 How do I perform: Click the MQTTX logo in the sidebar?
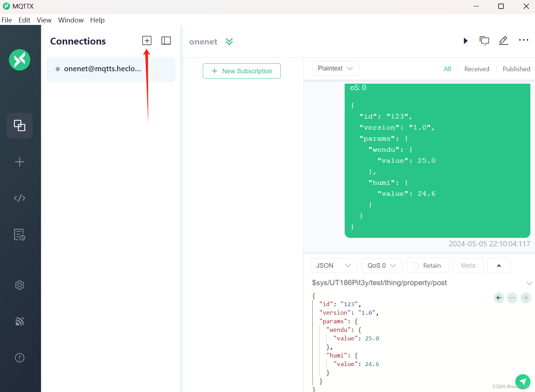20,59
